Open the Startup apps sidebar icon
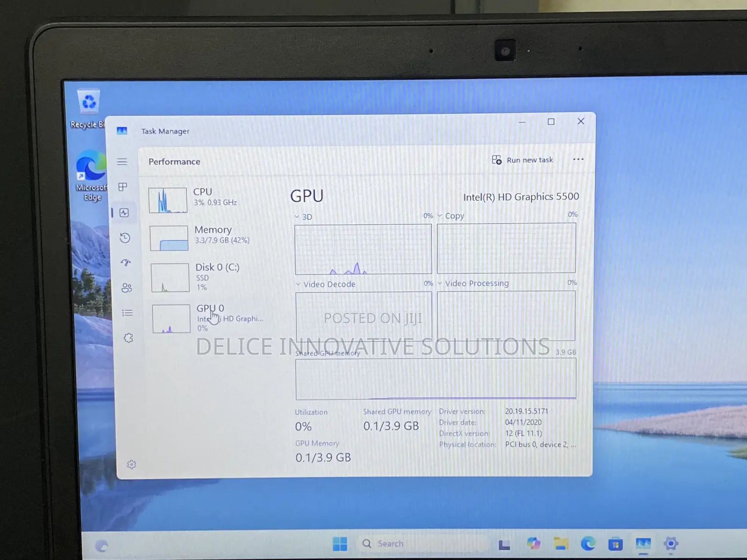Image resolution: width=747 pixels, height=560 pixels. tap(126, 263)
